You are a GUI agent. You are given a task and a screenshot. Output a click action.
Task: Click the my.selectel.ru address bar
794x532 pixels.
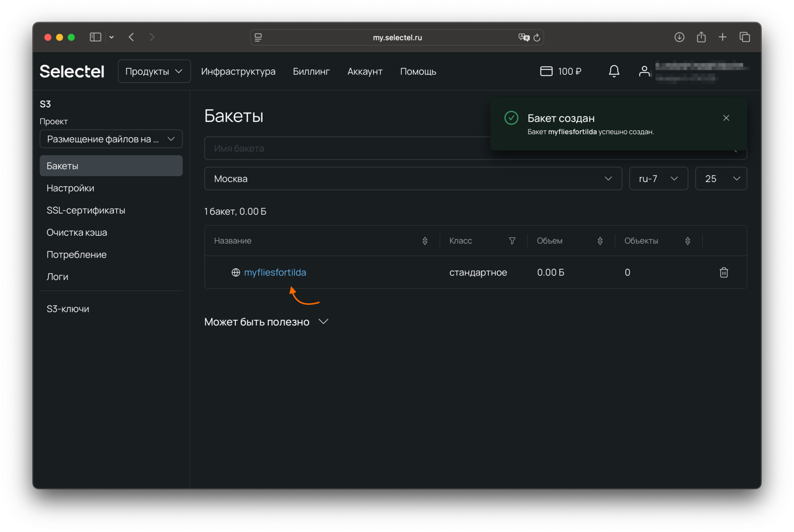[397, 37]
